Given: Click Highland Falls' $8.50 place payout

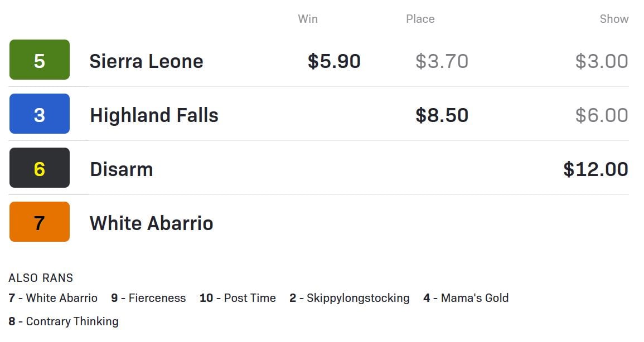Looking at the screenshot, I should coord(442,115).
